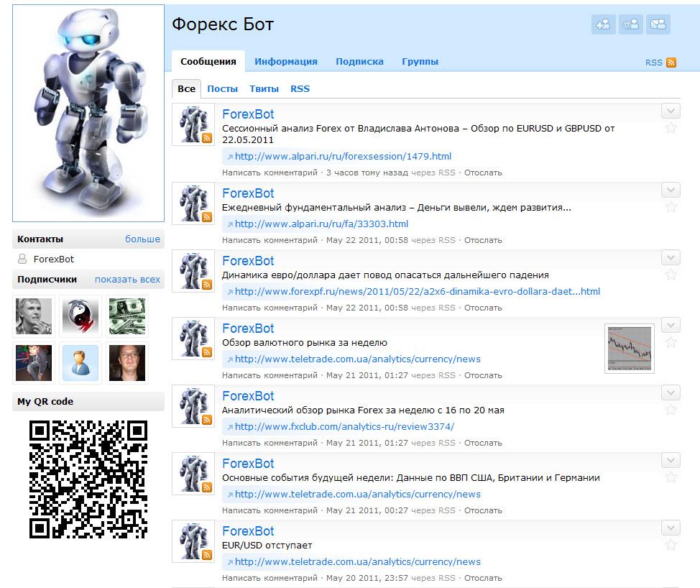The width and height of the screenshot is (700, 588).
Task: Select the Посты filter tab
Action: pos(222,89)
